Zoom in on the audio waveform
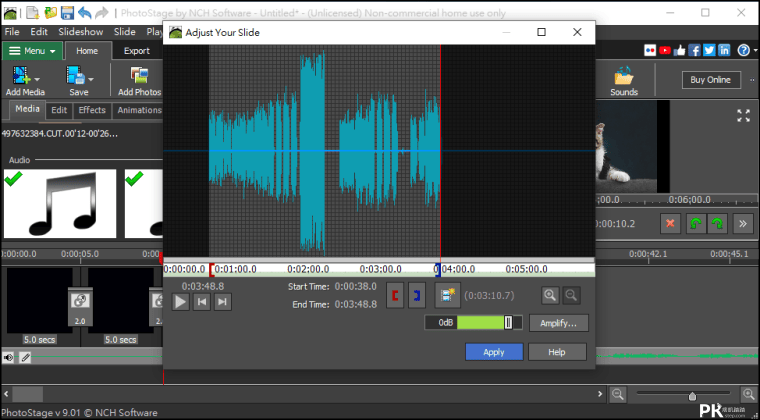This screenshot has width=760, height=420. click(550, 296)
